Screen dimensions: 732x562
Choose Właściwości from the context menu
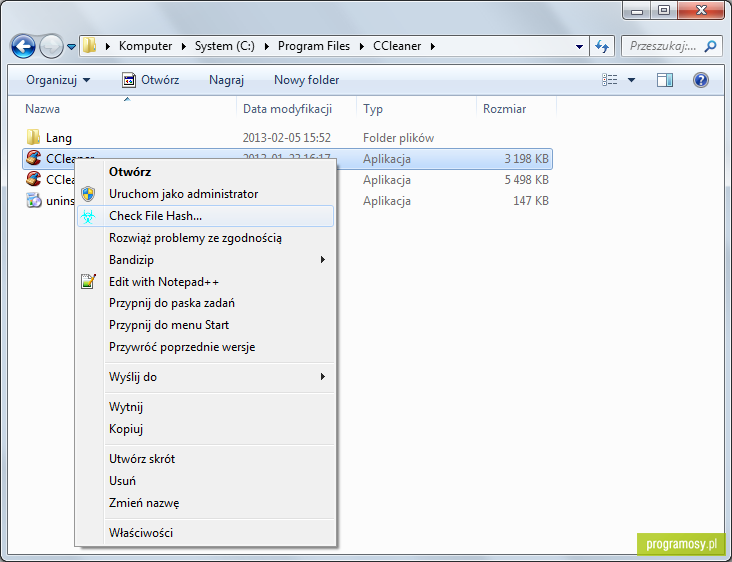coord(205,533)
